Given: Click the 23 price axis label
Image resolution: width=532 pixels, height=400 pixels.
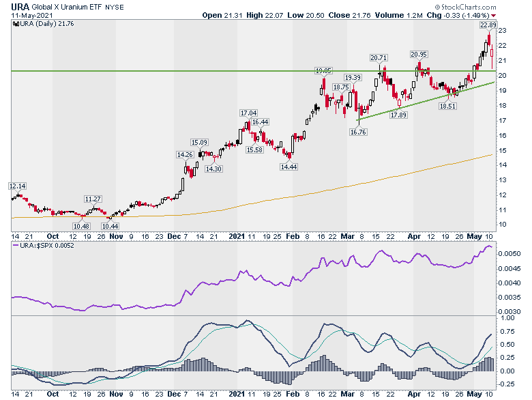Looking at the screenshot, I should click(x=502, y=31).
